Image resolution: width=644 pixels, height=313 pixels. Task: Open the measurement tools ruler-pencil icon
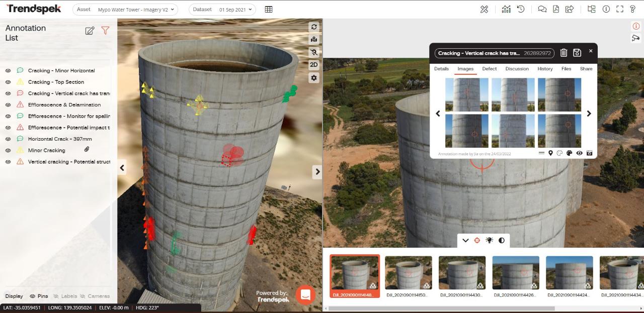[484, 9]
